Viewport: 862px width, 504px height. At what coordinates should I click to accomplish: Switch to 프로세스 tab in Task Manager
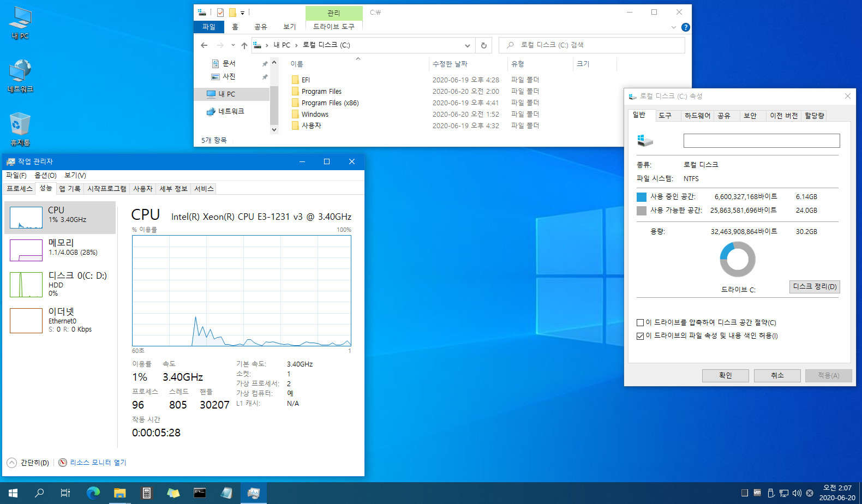coord(20,189)
